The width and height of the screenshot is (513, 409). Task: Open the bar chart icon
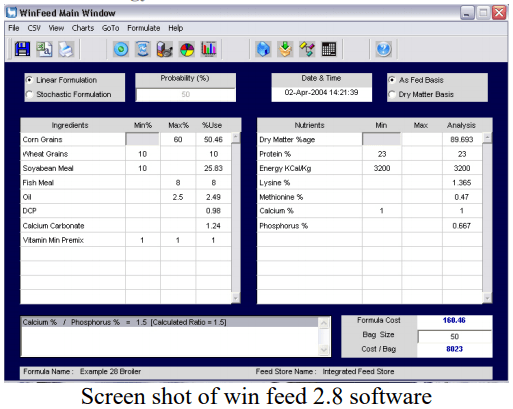(209, 49)
